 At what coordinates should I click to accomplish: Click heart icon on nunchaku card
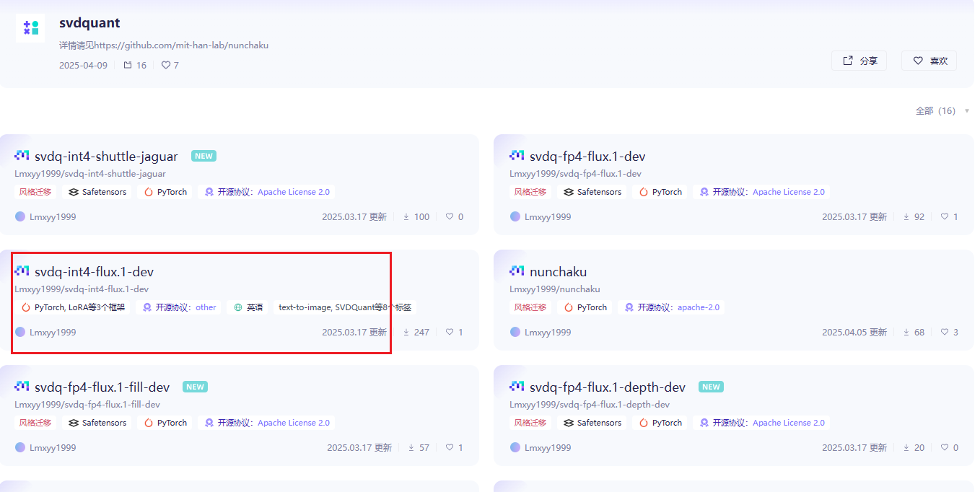click(945, 333)
